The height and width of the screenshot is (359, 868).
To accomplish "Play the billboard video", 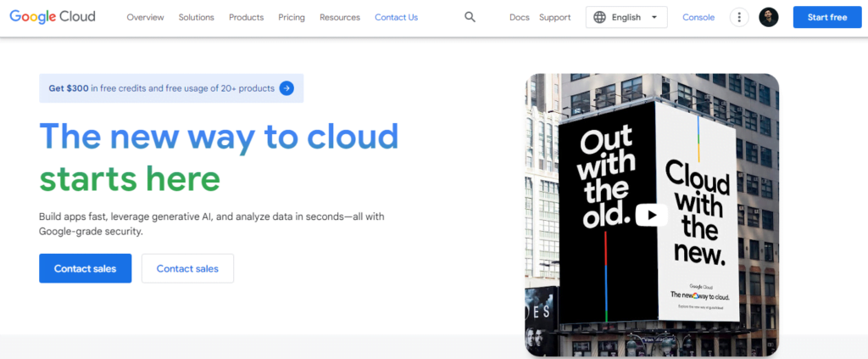I will (x=652, y=215).
